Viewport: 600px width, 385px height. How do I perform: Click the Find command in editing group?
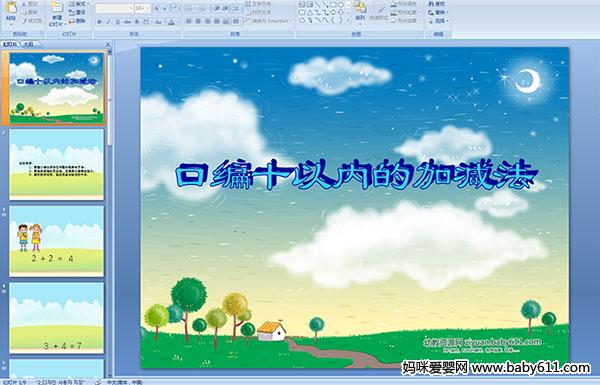click(437, 4)
